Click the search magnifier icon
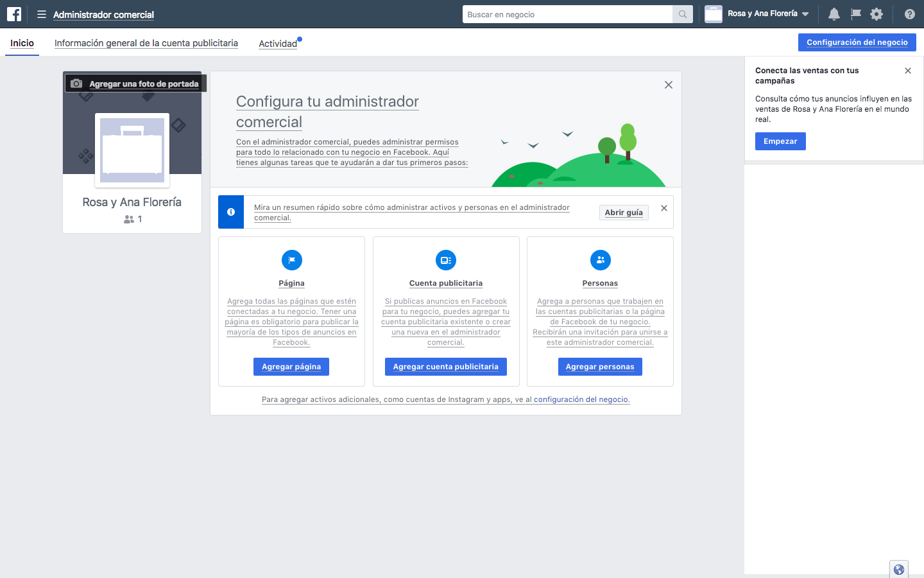This screenshot has height=578, width=924. click(683, 14)
